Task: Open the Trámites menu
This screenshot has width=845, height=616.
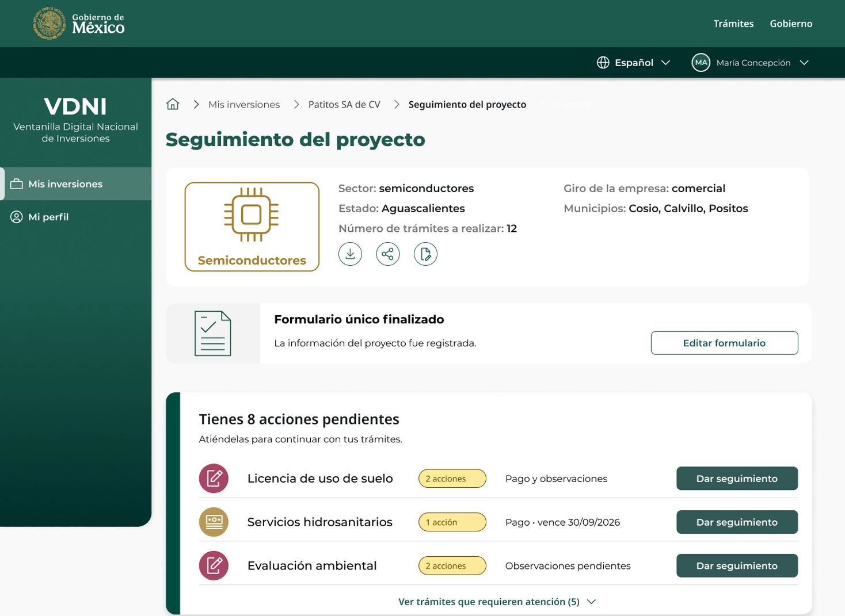Action: 733,24
